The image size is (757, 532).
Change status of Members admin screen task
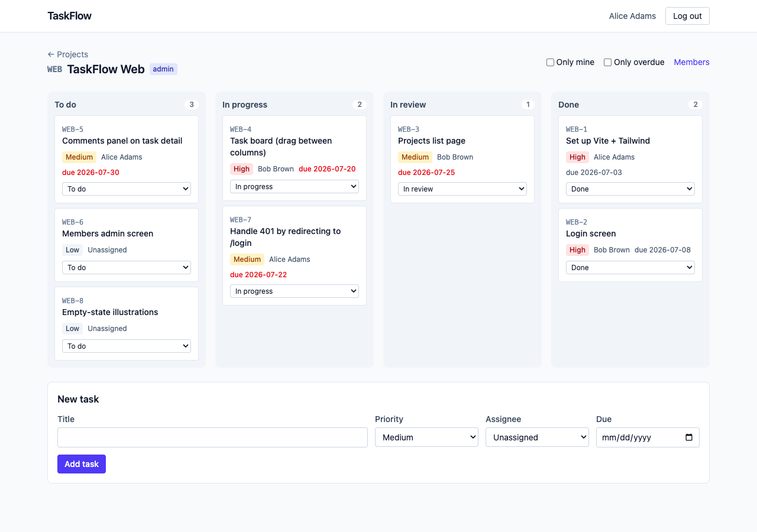coord(127,268)
